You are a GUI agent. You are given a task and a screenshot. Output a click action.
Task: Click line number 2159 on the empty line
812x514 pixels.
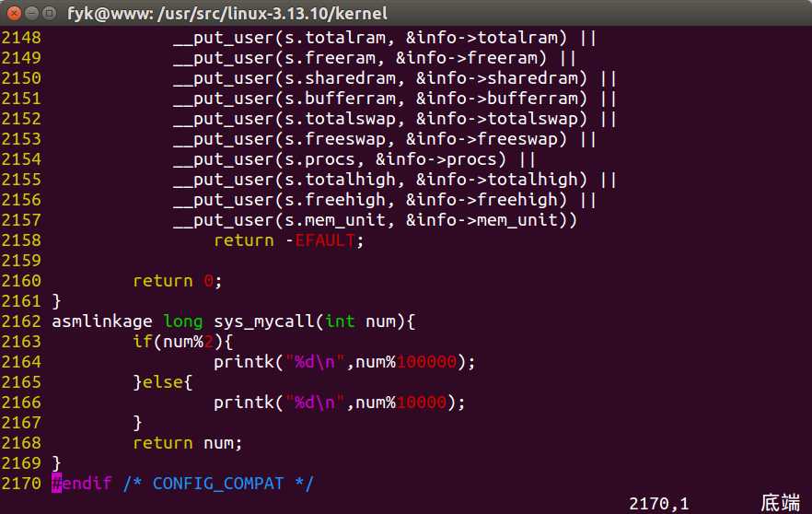21,261
